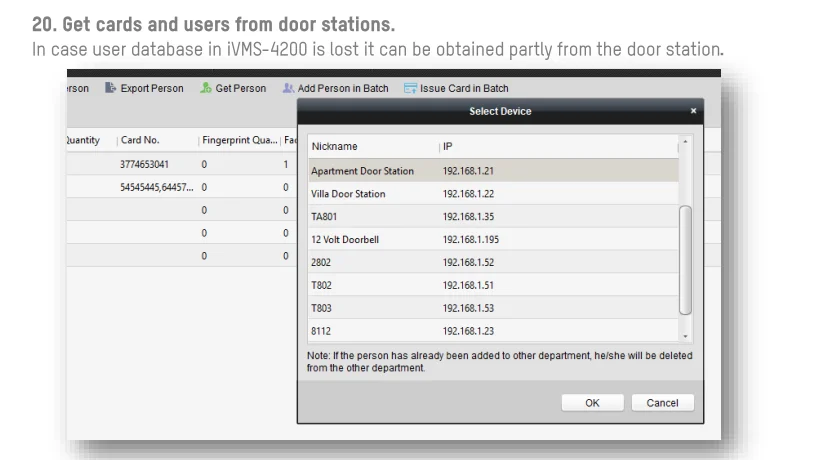Select card number 3774653041 cell
Image resolution: width=836 pixels, height=460 pixels.
(x=144, y=164)
